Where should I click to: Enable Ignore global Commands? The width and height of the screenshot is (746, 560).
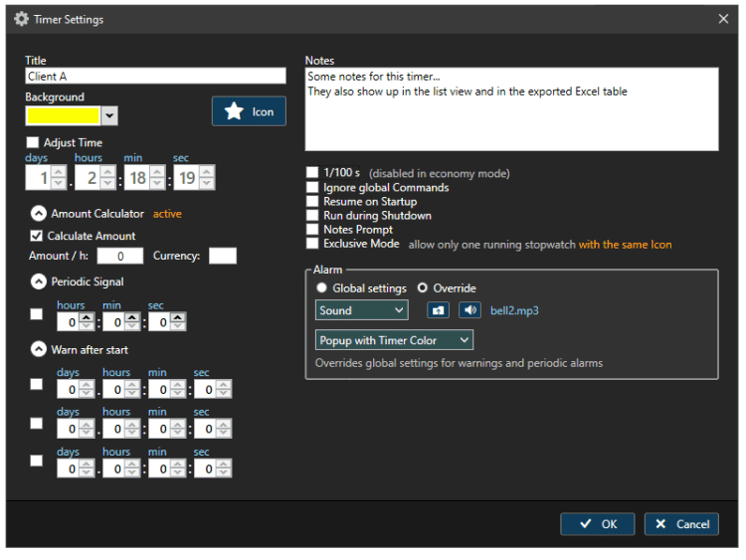click(312, 187)
